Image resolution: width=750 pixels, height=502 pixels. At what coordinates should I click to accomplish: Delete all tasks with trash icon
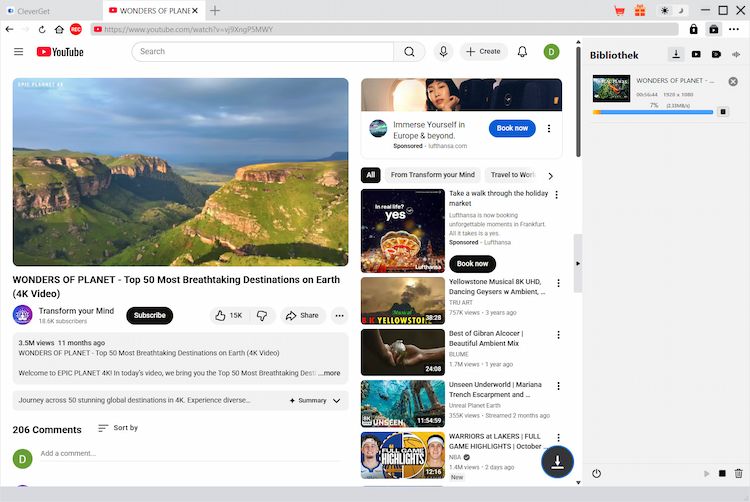pyautogui.click(x=739, y=473)
